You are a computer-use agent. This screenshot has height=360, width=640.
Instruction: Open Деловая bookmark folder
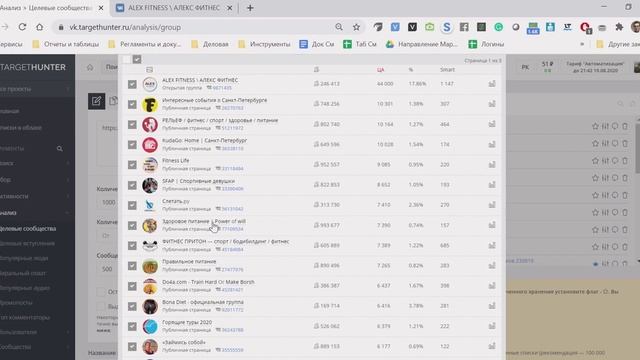point(210,44)
